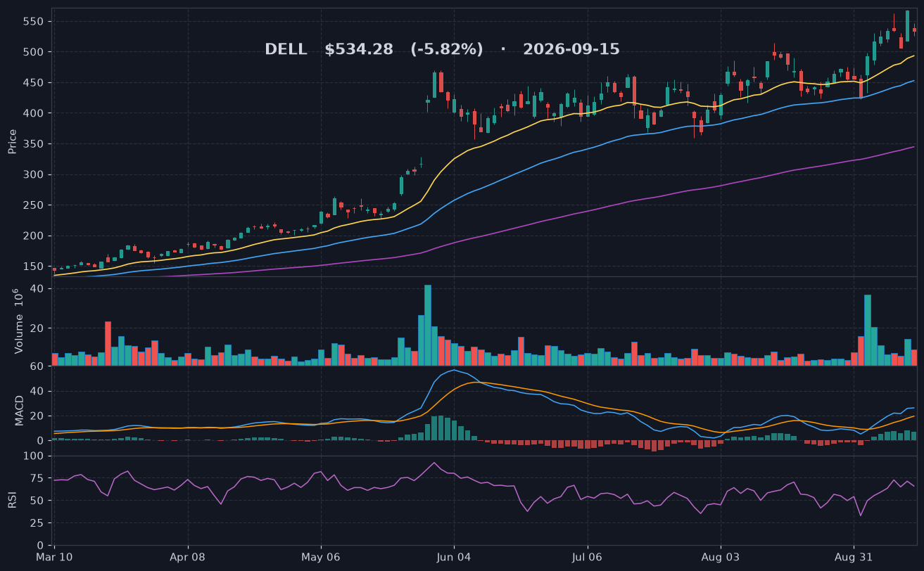The height and width of the screenshot is (571, 924).
Task: Click the 350 price axis tick
Action: click(34, 144)
